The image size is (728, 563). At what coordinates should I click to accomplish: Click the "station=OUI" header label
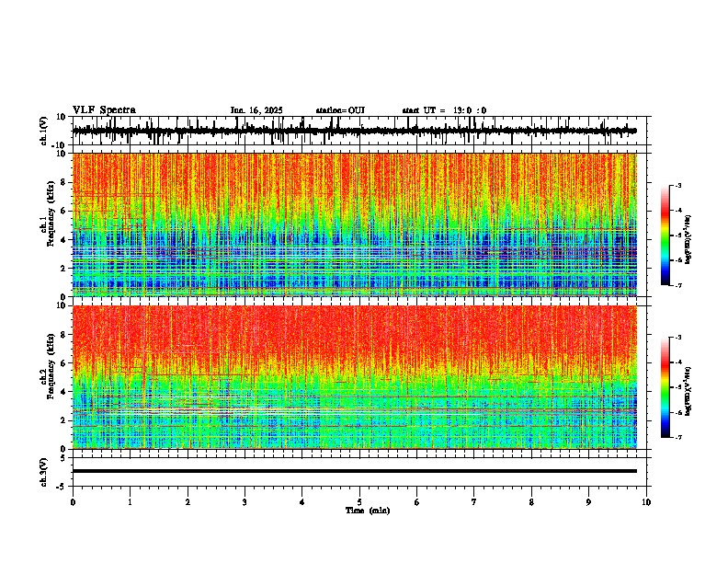pos(340,110)
